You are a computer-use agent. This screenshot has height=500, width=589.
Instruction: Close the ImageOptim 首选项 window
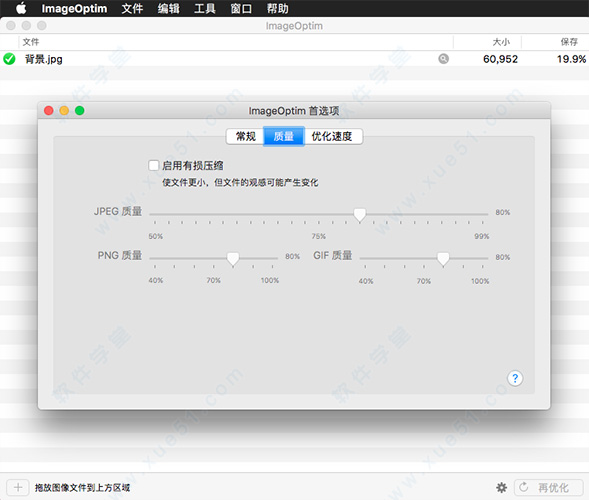point(49,110)
